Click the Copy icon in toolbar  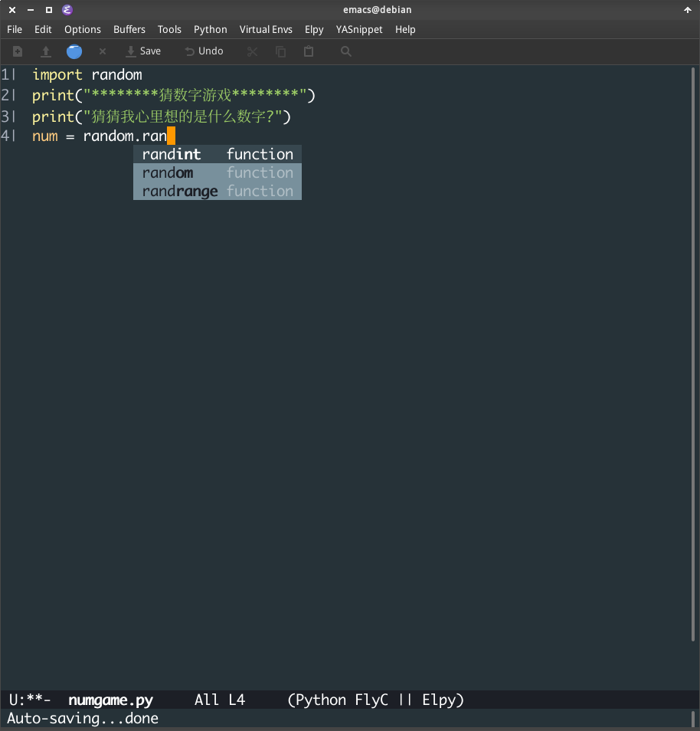tap(280, 51)
